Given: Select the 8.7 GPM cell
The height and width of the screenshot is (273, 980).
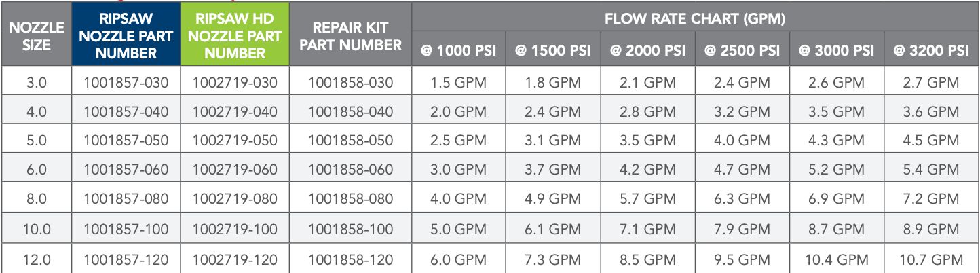Looking at the screenshot, I should [x=837, y=230].
